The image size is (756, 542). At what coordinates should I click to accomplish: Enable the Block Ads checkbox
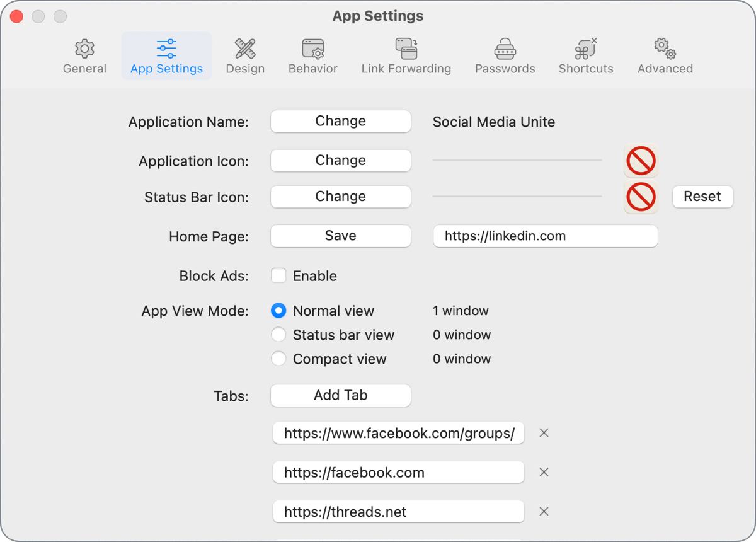pos(278,275)
